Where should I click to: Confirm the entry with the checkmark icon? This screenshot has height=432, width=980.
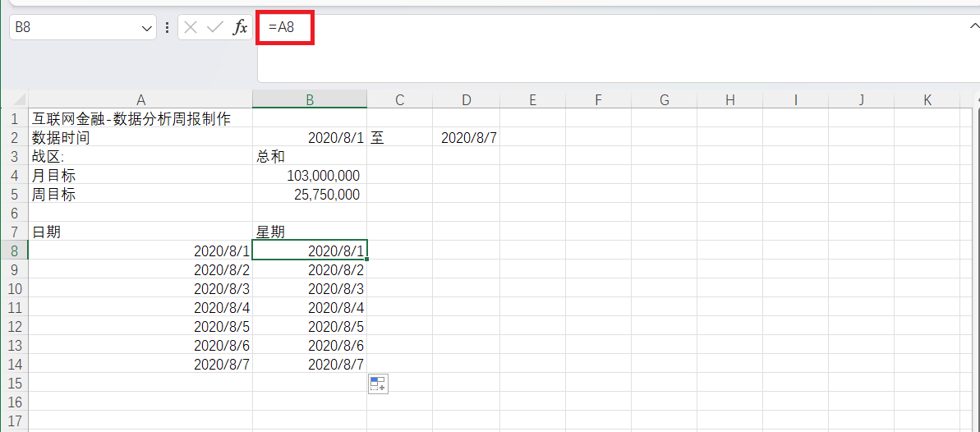coord(215,27)
